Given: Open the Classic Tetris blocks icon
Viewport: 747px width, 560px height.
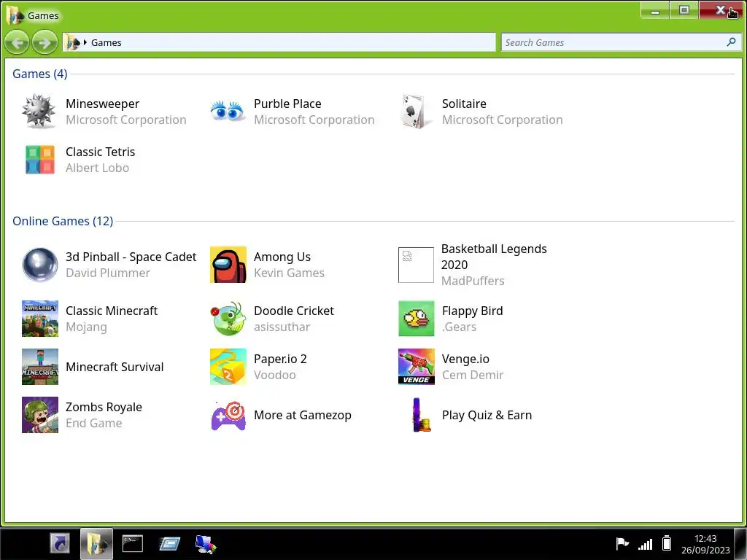Looking at the screenshot, I should click(x=40, y=160).
